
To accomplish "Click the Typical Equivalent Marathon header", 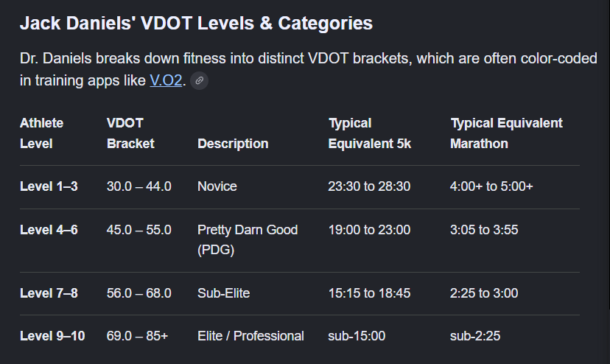I will pos(506,133).
